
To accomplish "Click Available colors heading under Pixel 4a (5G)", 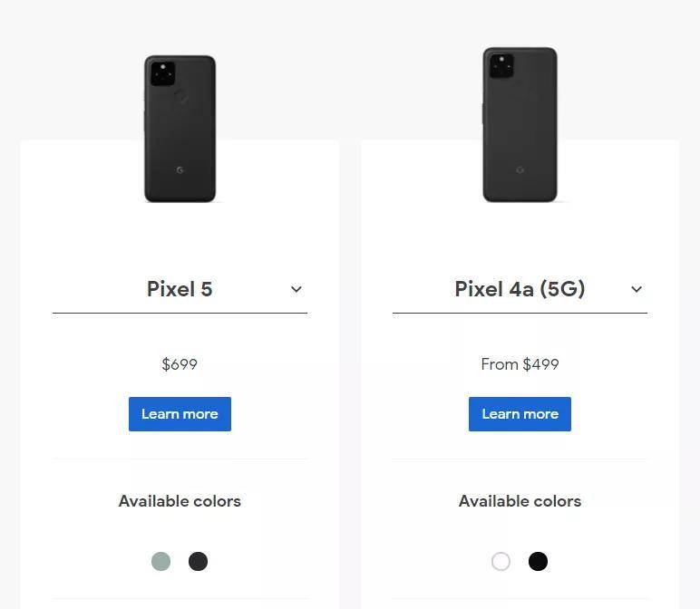I will coord(520,501).
